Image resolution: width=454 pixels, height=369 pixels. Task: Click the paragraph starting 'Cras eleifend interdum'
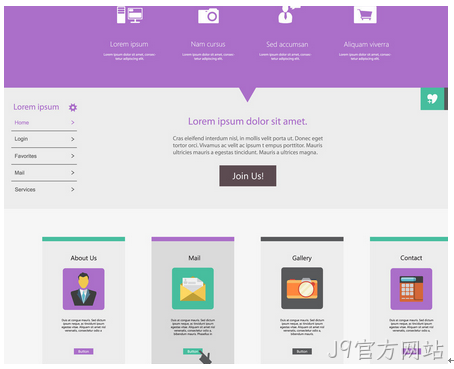248,145
